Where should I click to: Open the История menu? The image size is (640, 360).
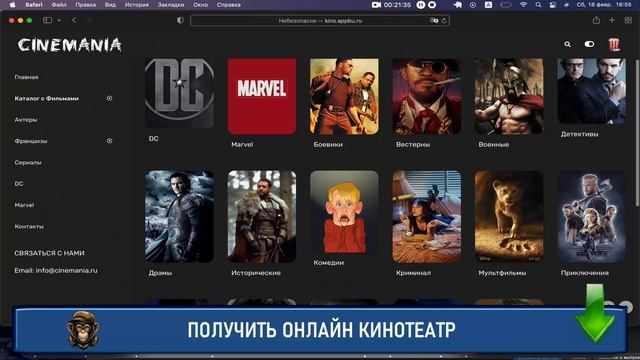(x=137, y=5)
